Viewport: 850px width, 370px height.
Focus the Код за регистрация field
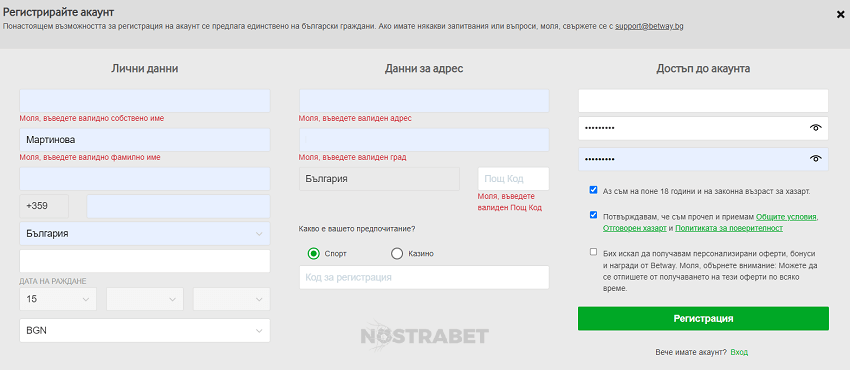(x=424, y=277)
